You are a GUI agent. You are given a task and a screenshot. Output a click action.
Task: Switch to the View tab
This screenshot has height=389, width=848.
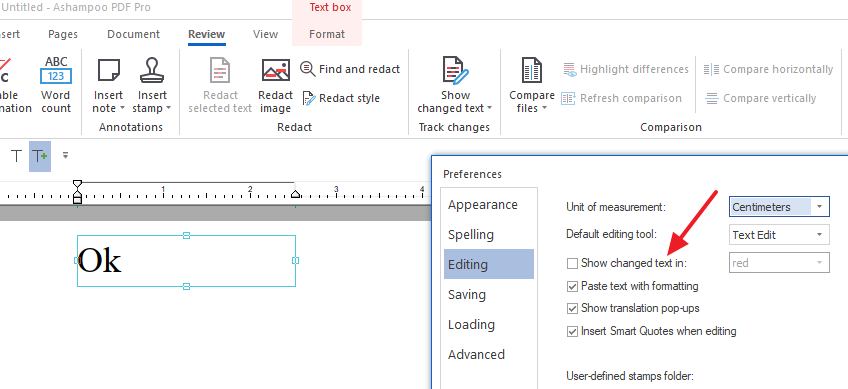266,34
